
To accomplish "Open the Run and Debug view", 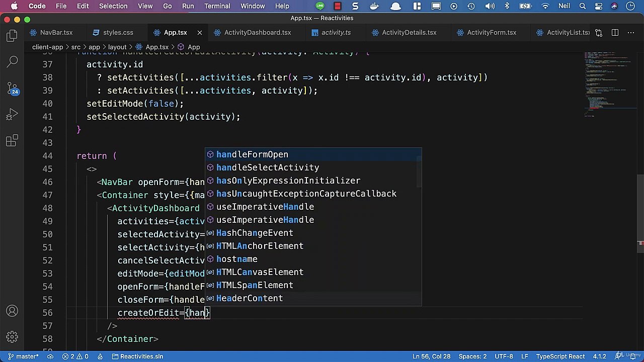I will pos(12,115).
